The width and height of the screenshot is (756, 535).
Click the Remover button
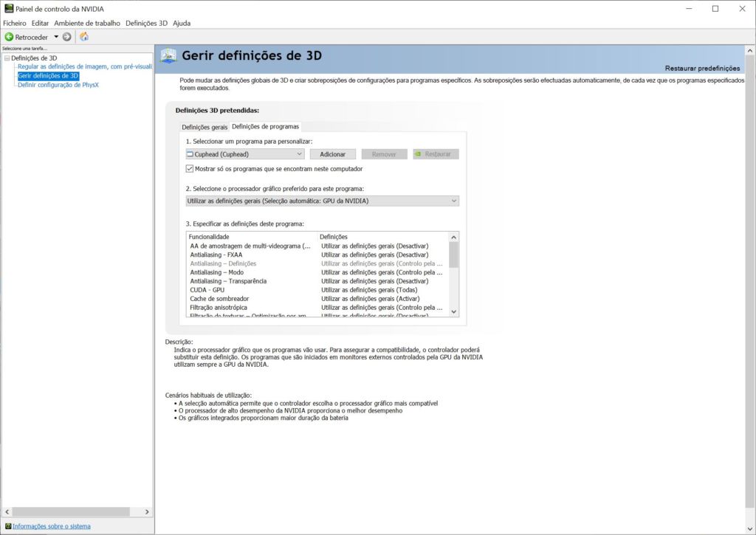(x=384, y=154)
